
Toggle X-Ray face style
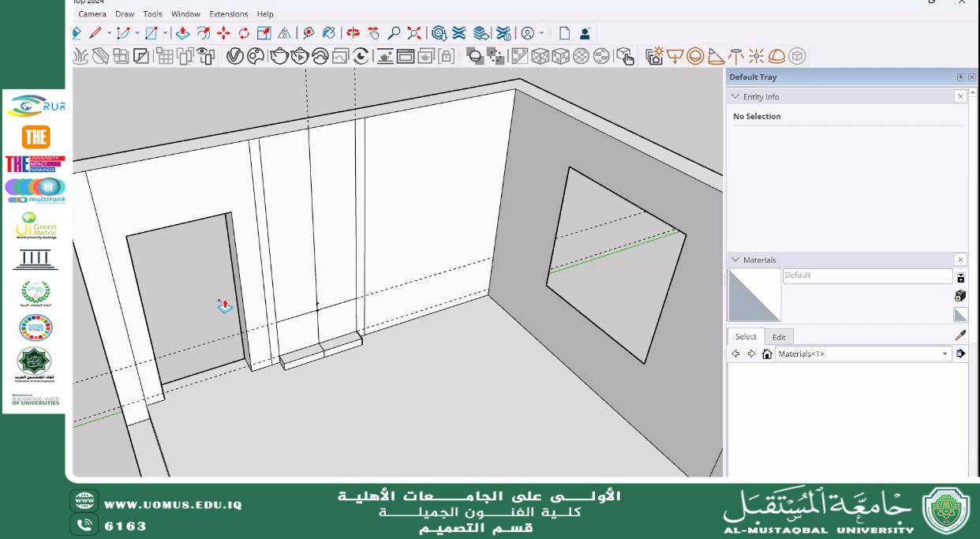tap(476, 56)
